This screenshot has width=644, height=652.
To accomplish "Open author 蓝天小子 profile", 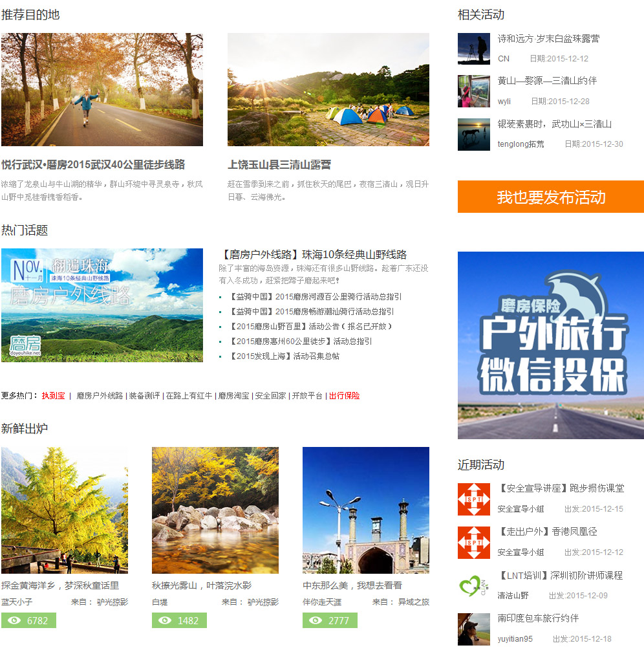I will pyautogui.click(x=17, y=602).
